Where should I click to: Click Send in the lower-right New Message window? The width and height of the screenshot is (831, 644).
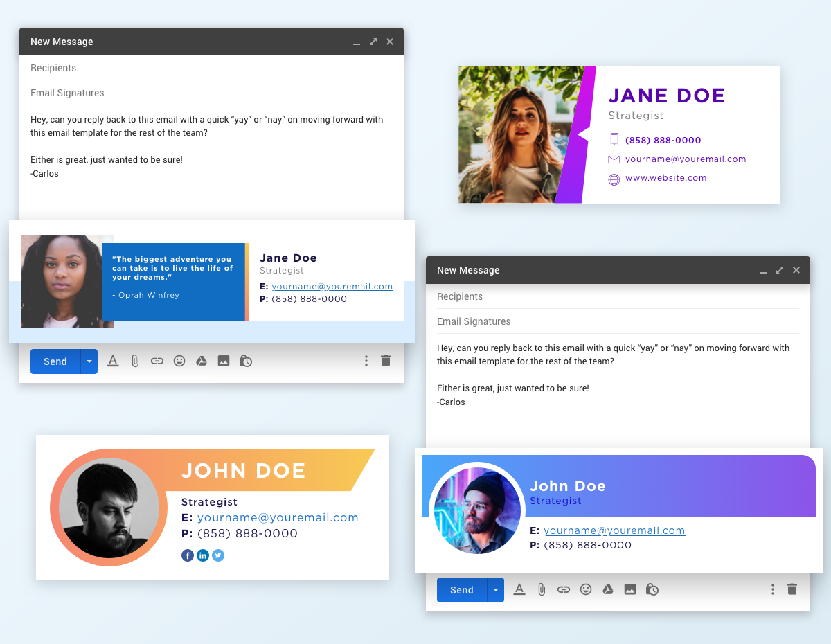pyautogui.click(x=462, y=590)
